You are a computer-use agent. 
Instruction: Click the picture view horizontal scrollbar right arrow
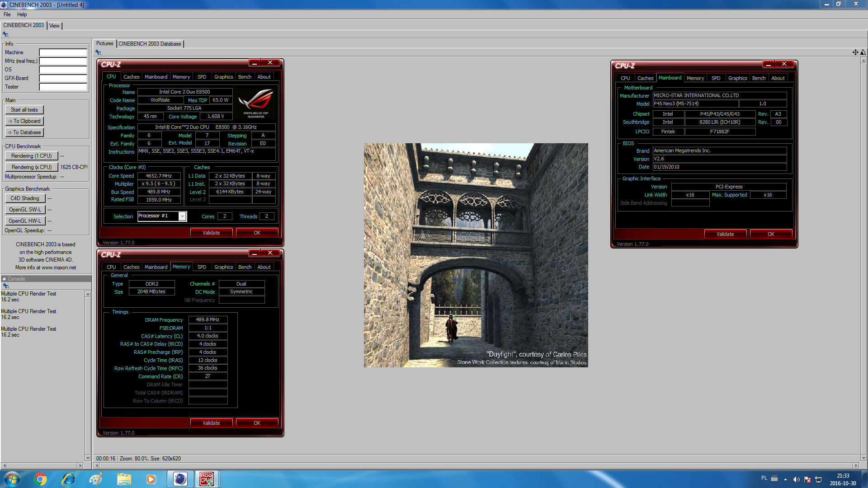coord(855,465)
